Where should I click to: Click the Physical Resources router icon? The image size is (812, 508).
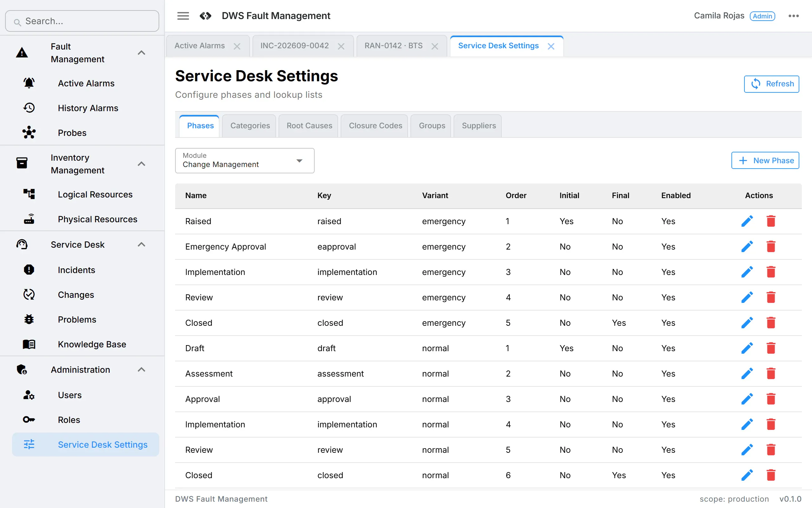tap(29, 219)
